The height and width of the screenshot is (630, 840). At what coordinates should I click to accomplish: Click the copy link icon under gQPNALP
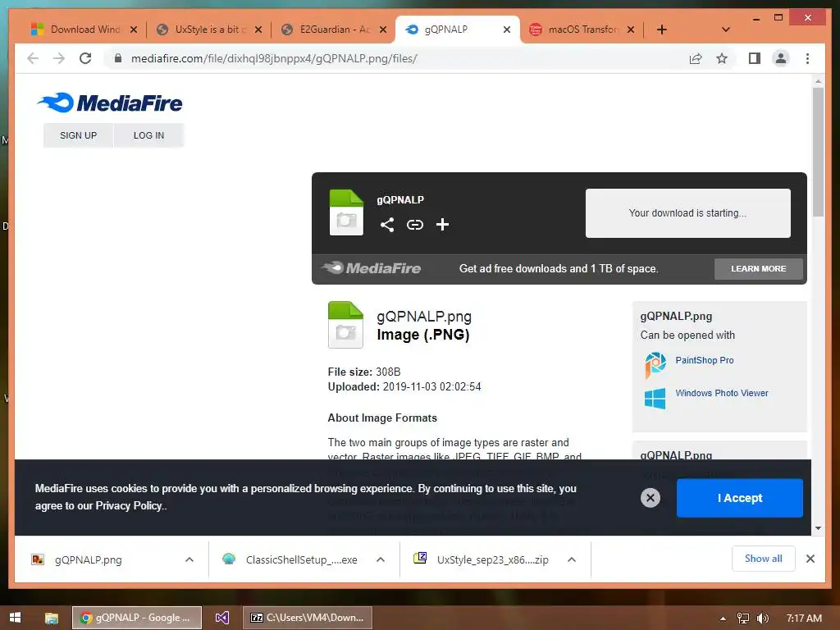pos(414,225)
